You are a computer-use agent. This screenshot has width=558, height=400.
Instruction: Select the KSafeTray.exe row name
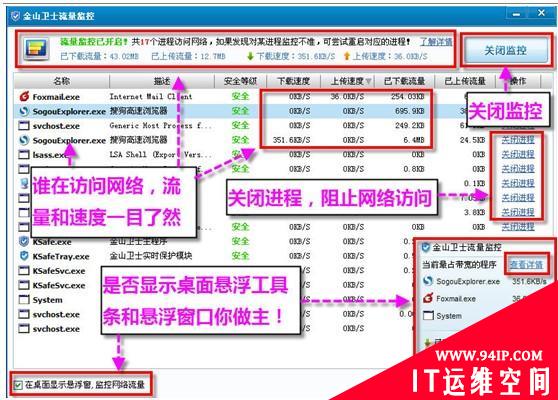(61, 257)
